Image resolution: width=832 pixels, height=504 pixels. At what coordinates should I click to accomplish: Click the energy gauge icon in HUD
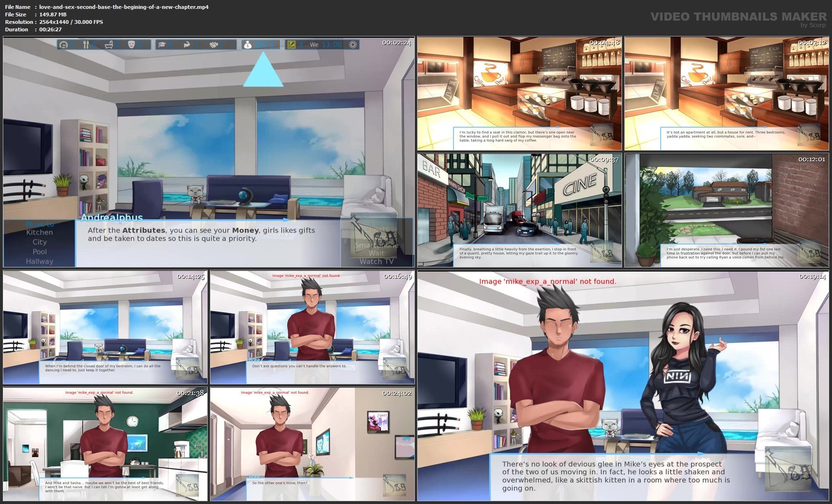point(65,45)
